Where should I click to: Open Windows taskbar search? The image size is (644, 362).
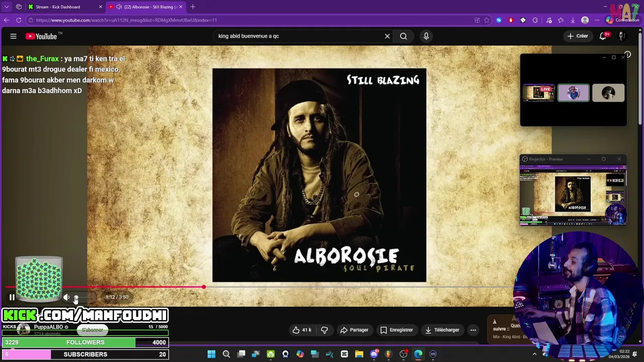(x=226, y=354)
